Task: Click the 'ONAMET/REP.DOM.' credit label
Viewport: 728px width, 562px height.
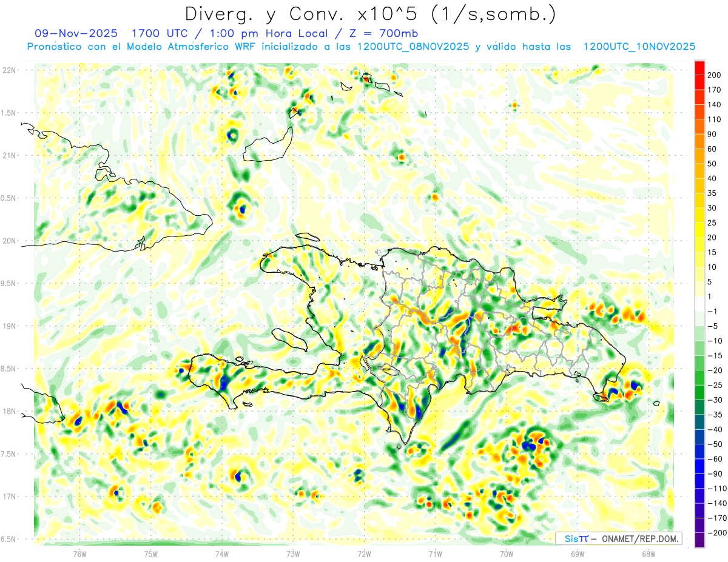Action: click(639, 538)
